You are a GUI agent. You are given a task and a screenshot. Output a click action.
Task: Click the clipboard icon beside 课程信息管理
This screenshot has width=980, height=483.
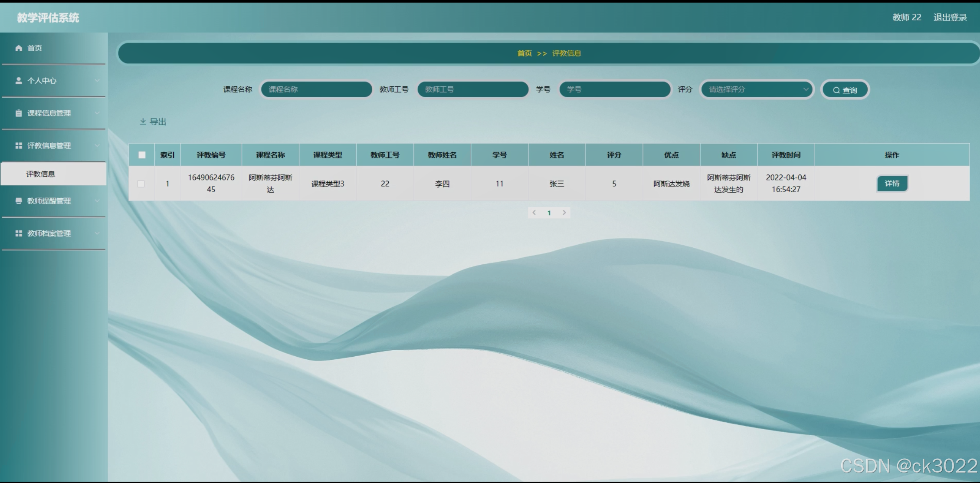click(19, 113)
